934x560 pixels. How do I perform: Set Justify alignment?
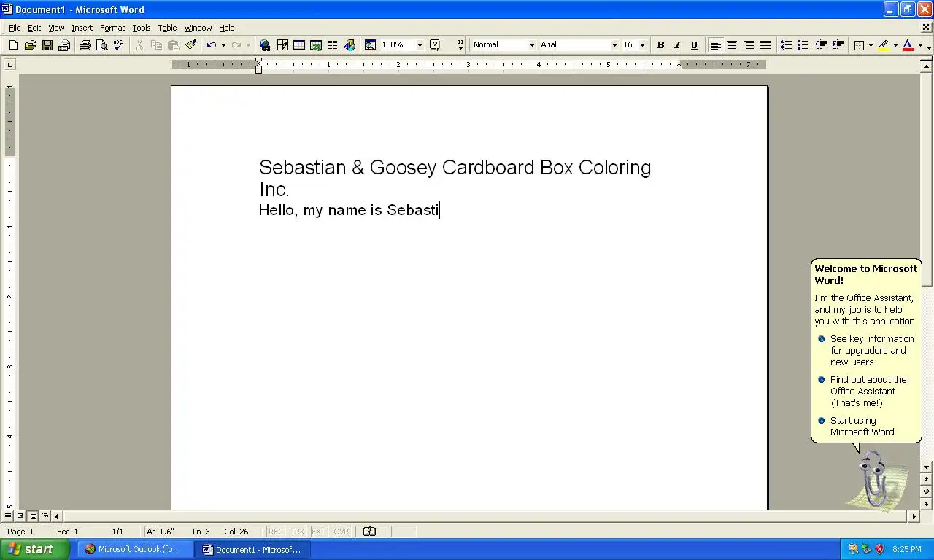[x=765, y=45]
